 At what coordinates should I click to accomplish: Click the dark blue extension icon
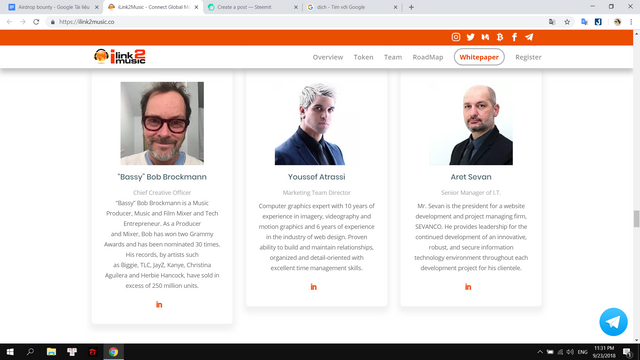(x=598, y=22)
